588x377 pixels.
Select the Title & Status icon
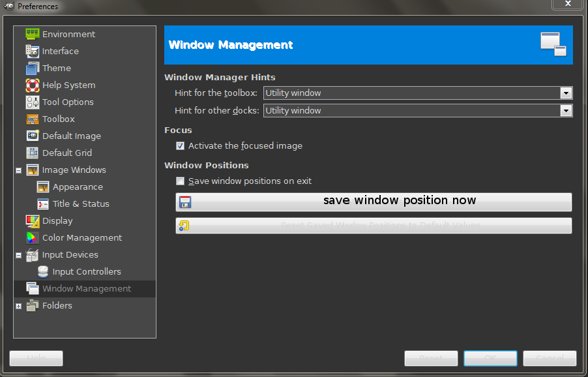click(x=42, y=204)
